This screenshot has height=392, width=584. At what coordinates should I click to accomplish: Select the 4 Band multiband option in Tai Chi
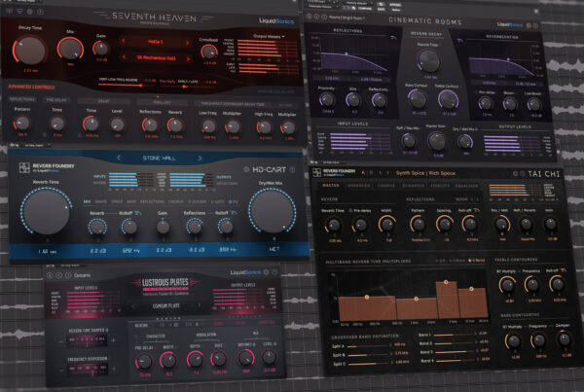(478, 261)
